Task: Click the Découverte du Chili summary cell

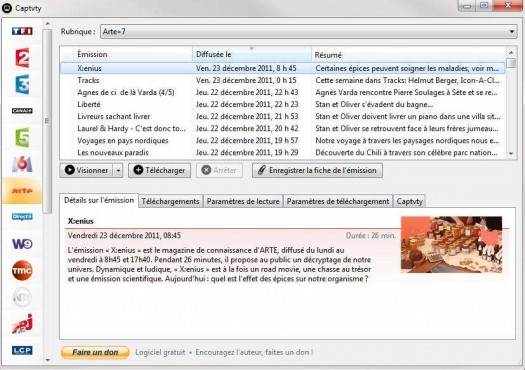Action: [406, 153]
